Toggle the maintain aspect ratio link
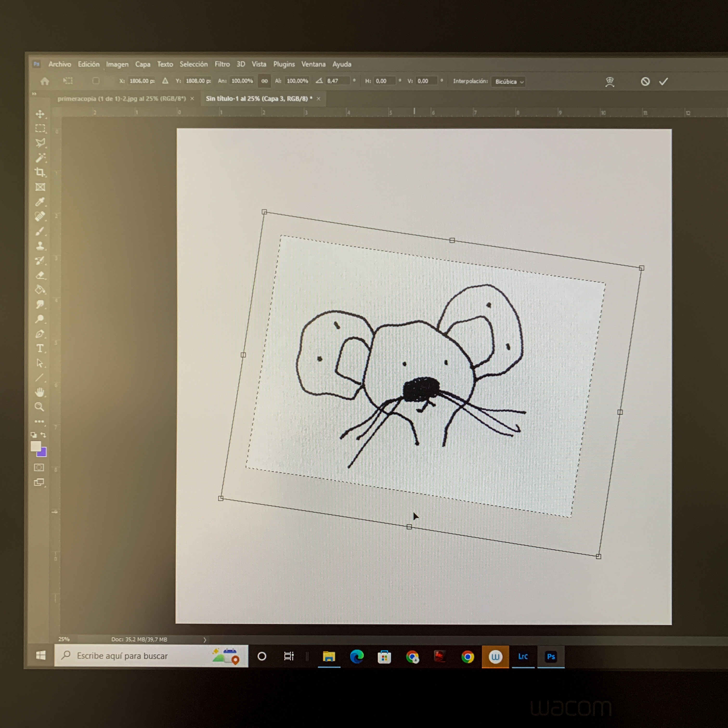This screenshot has height=728, width=728. click(x=265, y=81)
